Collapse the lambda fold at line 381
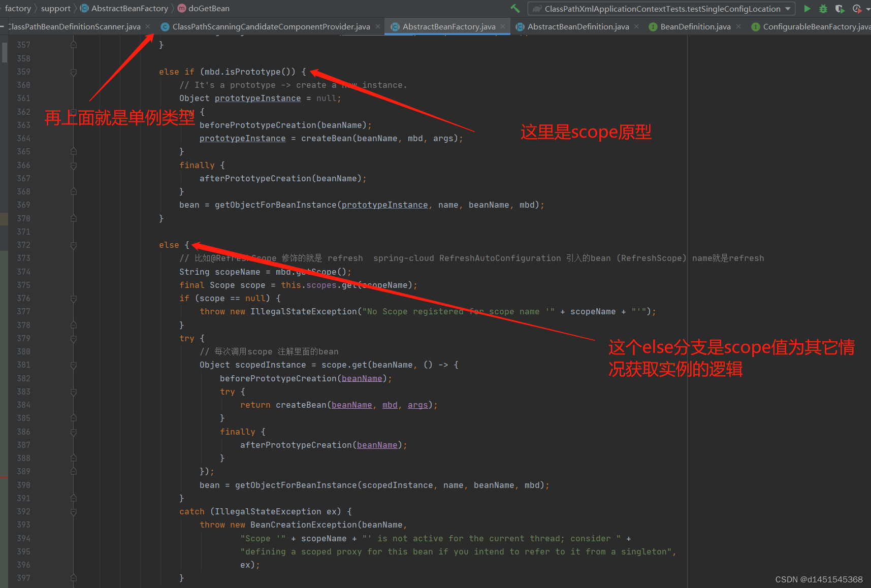 pyautogui.click(x=74, y=365)
